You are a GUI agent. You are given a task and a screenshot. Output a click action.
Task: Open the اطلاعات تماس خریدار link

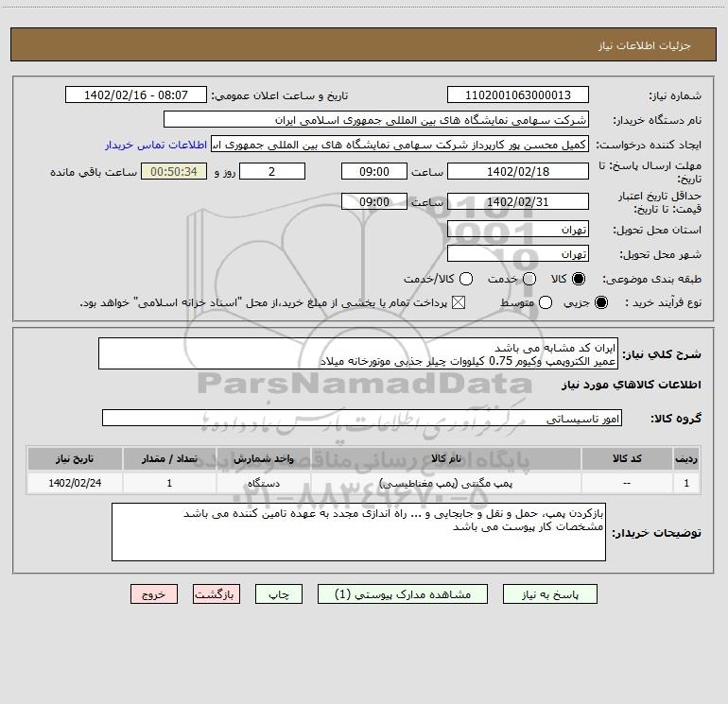(156, 145)
